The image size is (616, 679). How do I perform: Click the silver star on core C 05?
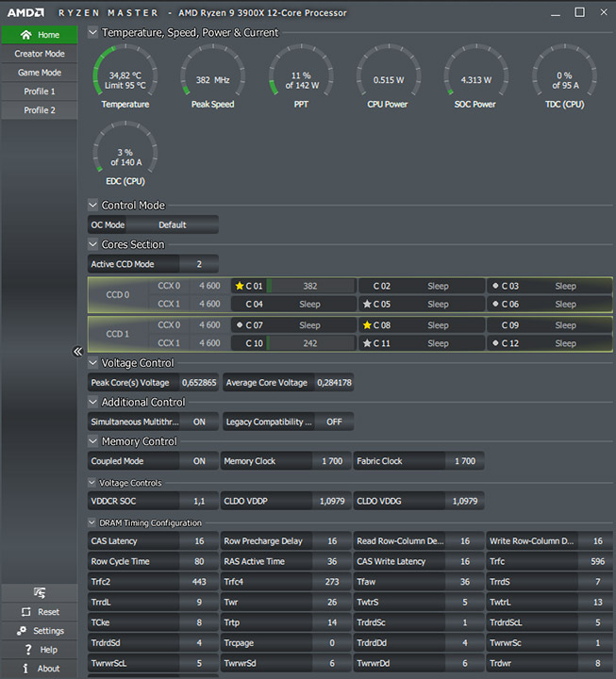[367, 304]
